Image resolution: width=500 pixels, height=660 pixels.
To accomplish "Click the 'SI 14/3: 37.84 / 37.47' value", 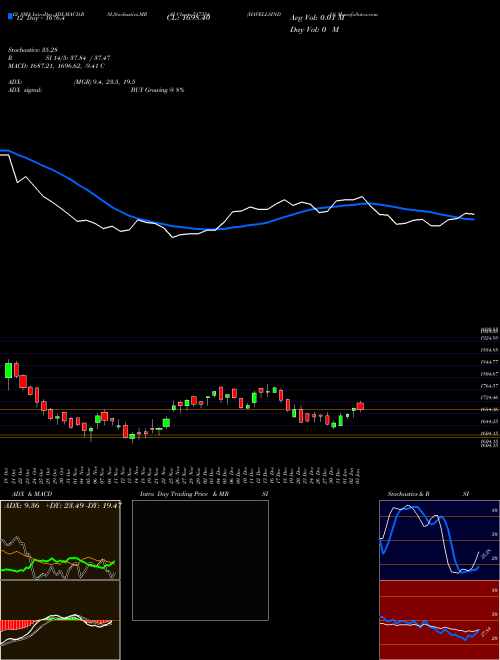I will click(x=78, y=58).
